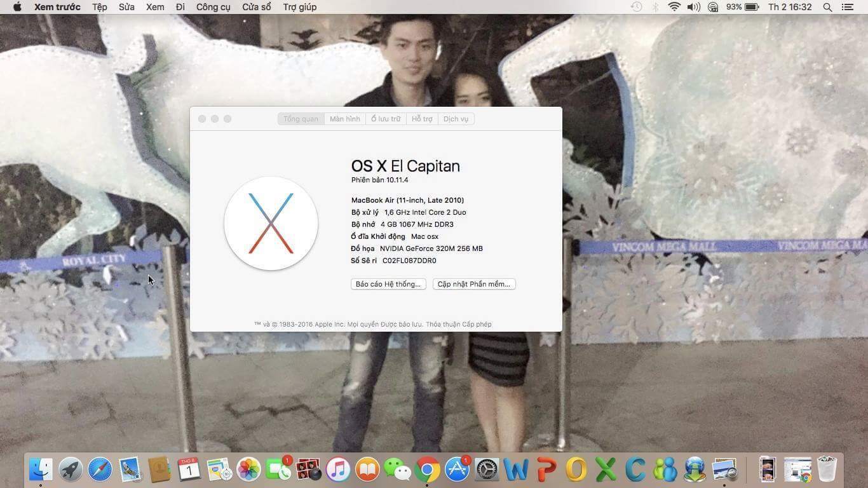Open Spotlight search magnifier

point(827,7)
